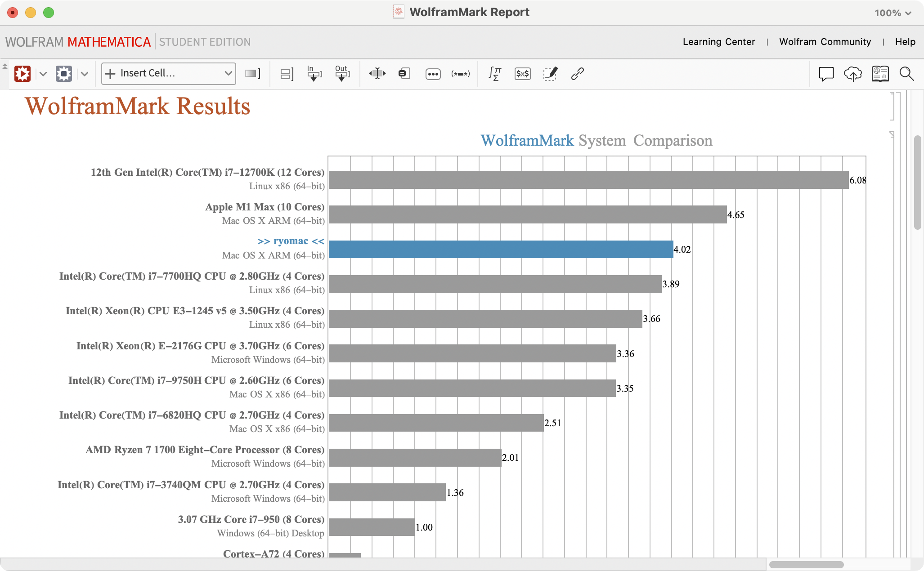Click the ellipsis box placeholder icon
924x571 pixels.
click(433, 74)
